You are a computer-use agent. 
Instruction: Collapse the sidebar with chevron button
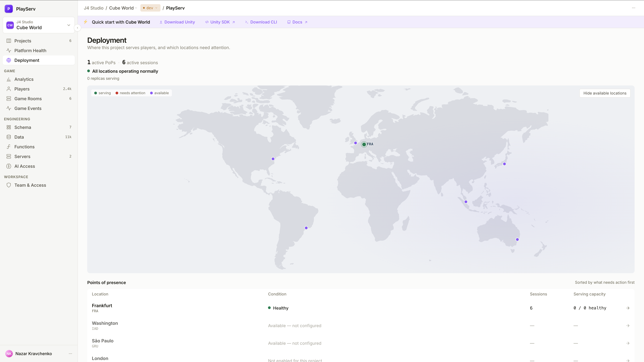click(77, 28)
